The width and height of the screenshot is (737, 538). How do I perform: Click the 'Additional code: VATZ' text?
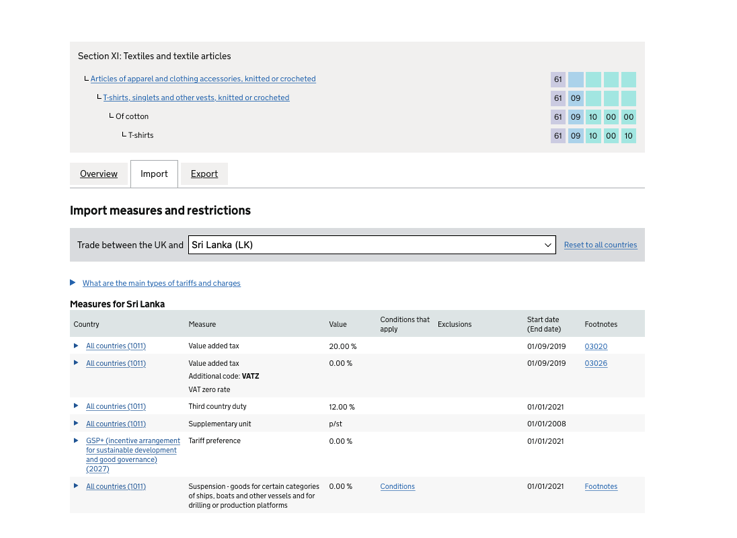pyautogui.click(x=224, y=376)
